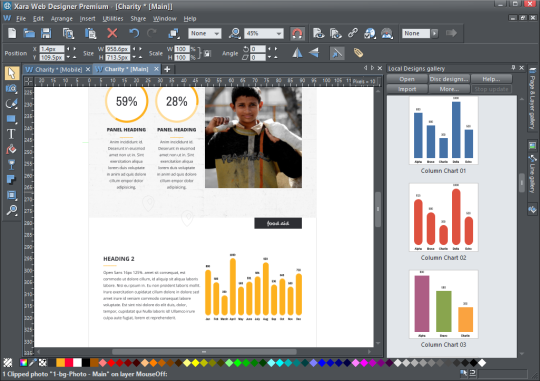Expand the None quality dropdown
The height and width of the screenshot is (381, 540).
click(205, 33)
